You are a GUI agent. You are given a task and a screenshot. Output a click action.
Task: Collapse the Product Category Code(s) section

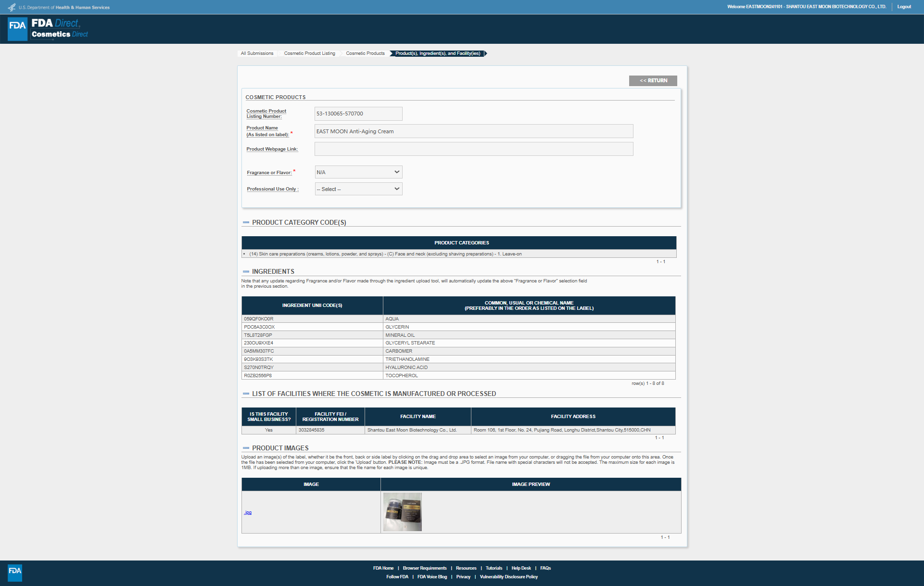click(x=246, y=222)
